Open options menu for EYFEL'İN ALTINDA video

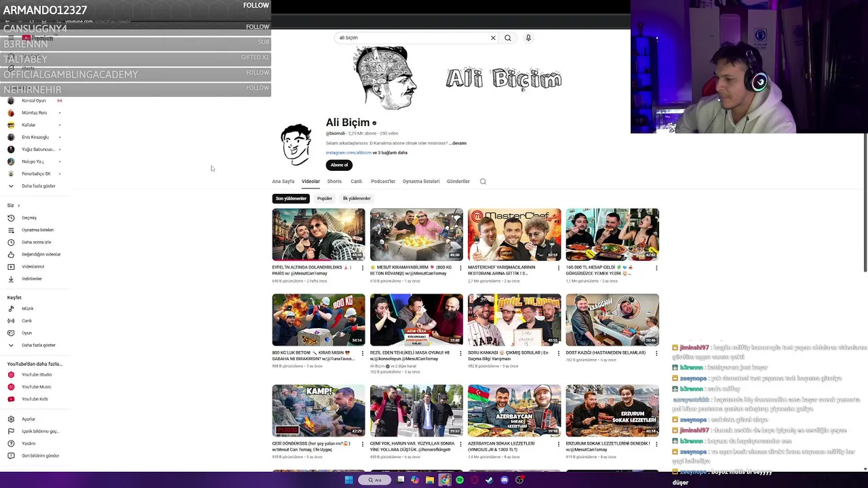[x=362, y=268]
